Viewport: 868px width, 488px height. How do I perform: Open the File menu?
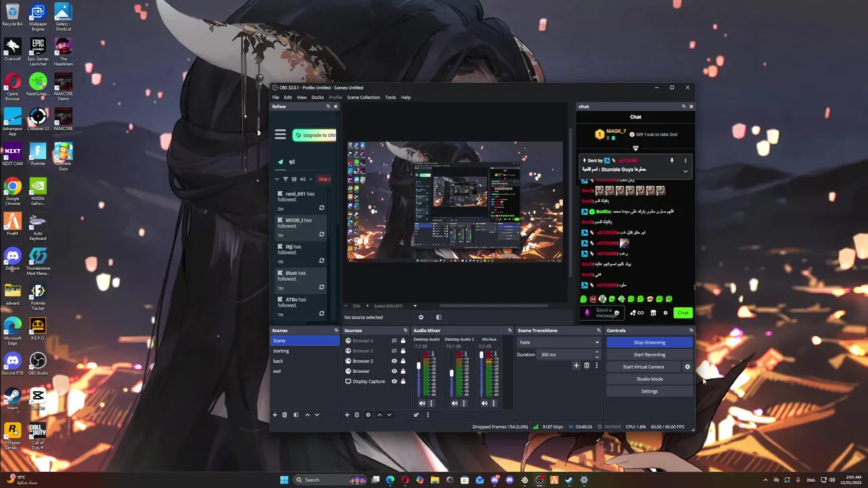click(x=275, y=98)
